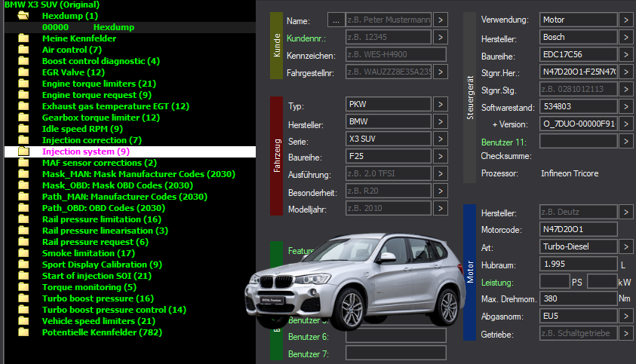
Task: Click the Motorcode N47D20O1 field
Action: (x=579, y=229)
